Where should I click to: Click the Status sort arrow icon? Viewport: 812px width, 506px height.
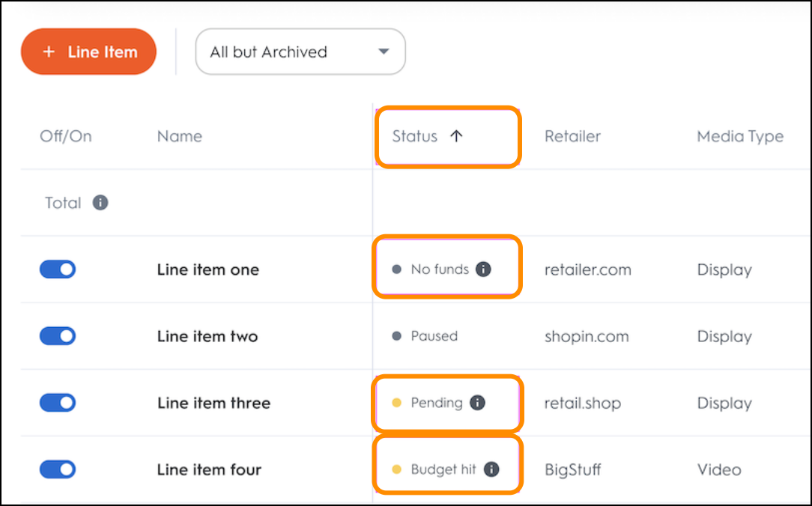point(456,136)
